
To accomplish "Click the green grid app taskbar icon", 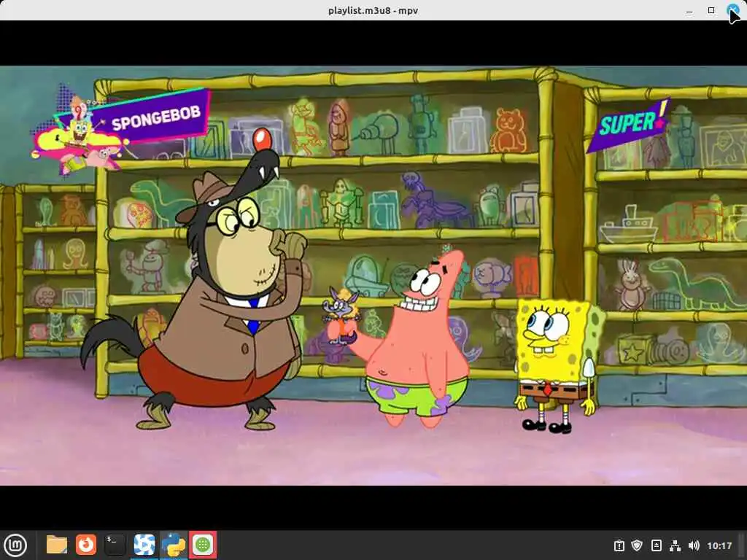I will coord(203,545).
